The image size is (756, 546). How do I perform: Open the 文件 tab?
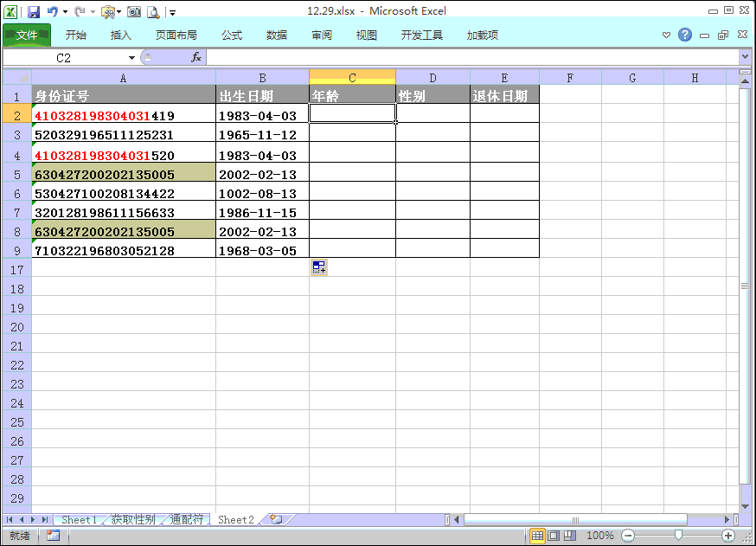point(27,35)
